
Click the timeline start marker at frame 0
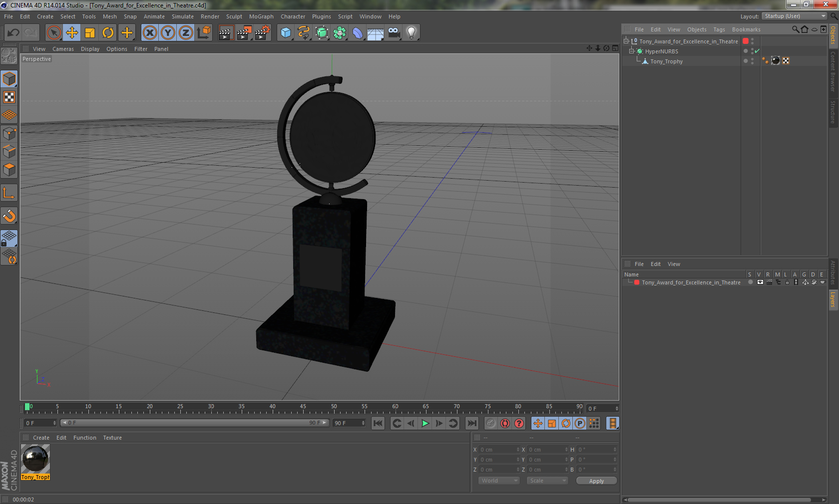click(x=27, y=407)
